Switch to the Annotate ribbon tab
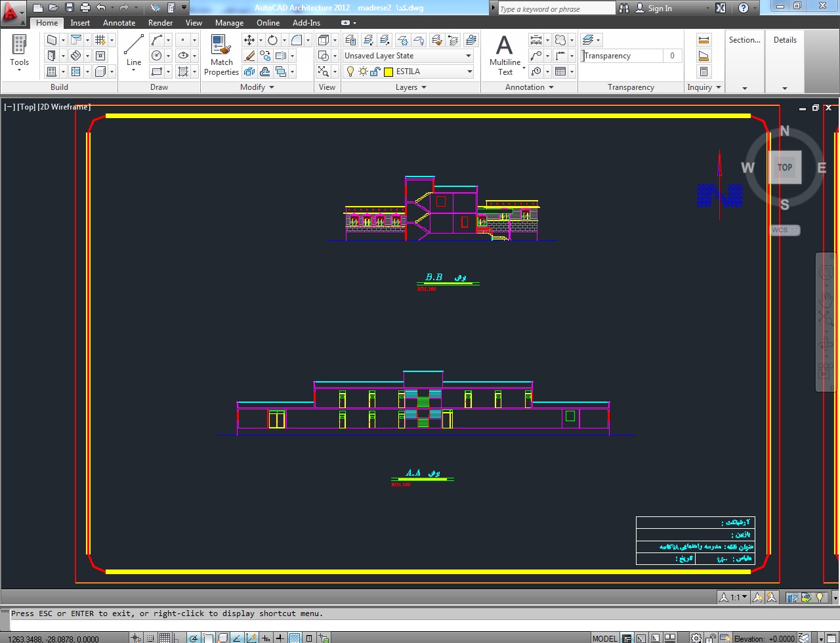The image size is (840, 643). [x=119, y=23]
